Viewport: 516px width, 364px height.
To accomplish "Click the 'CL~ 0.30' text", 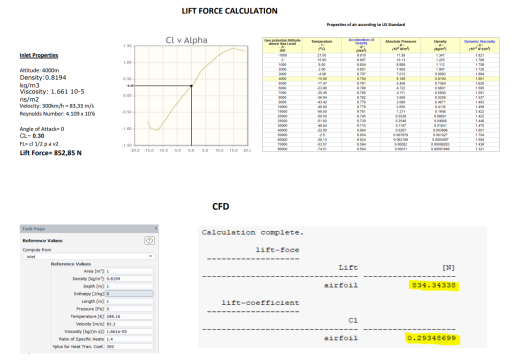I will [32, 136].
